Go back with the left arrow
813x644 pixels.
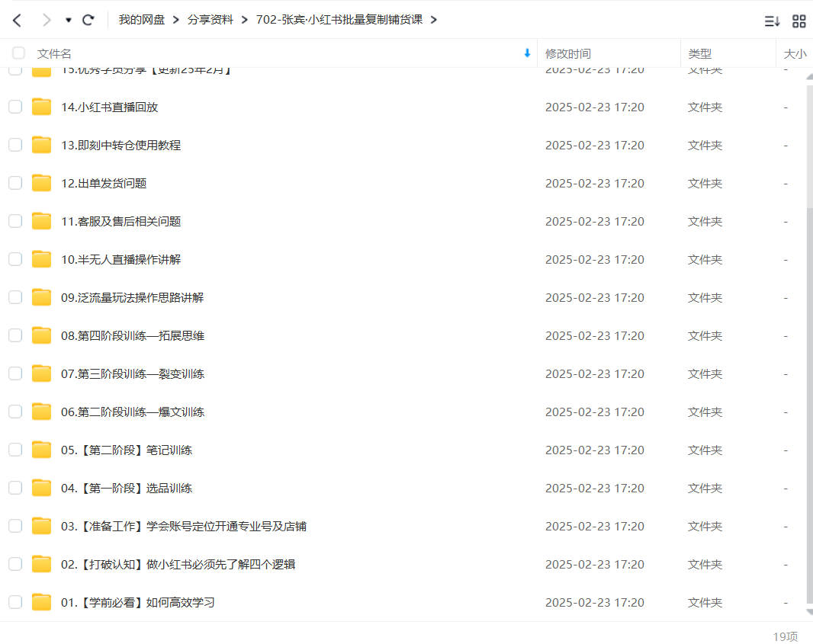pyautogui.click(x=17, y=21)
